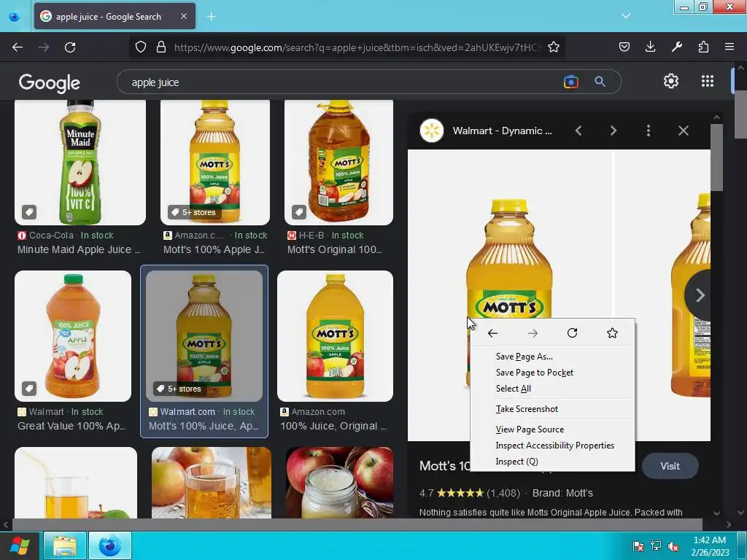Open the Google apps grid
The width and height of the screenshot is (747, 560).
[x=708, y=81]
